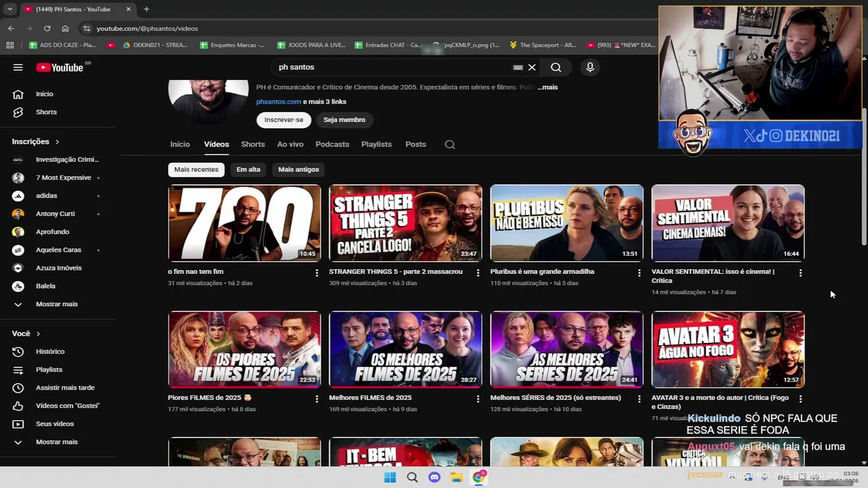Open options for VALOR SENTIMENTAL video
This screenshot has width=868, height=488.
(x=800, y=272)
